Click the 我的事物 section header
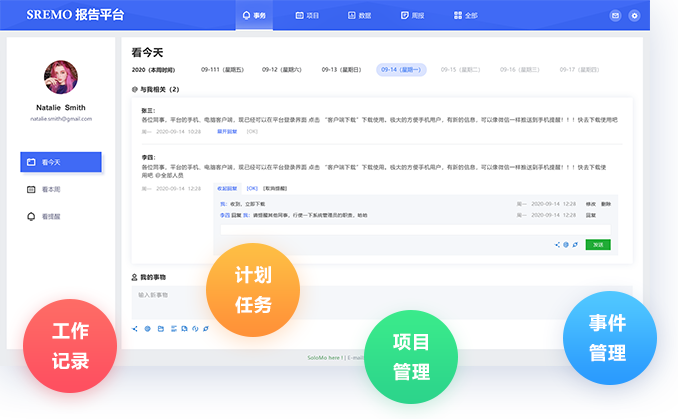The width and height of the screenshot is (678, 419). 149,277
